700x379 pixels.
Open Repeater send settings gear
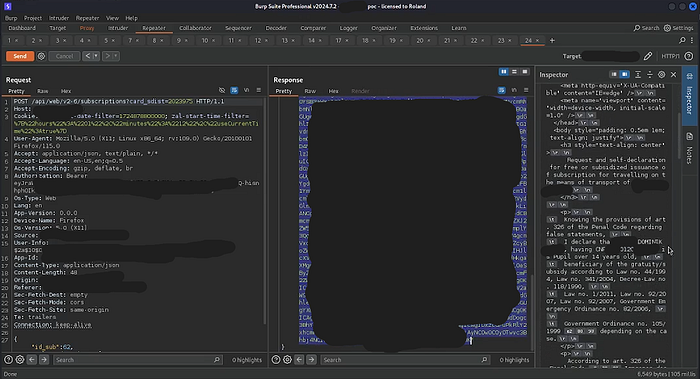tap(41, 56)
